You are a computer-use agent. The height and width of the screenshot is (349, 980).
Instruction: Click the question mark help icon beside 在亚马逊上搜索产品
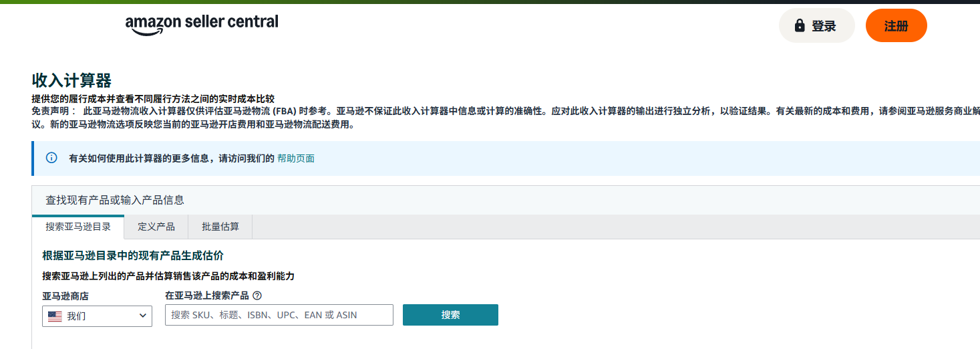click(257, 296)
